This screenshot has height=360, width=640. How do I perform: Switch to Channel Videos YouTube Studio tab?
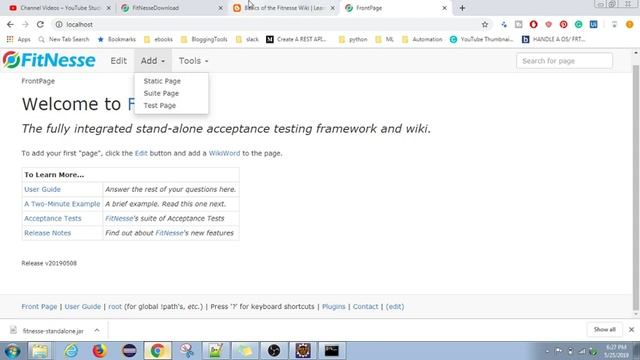[60, 8]
